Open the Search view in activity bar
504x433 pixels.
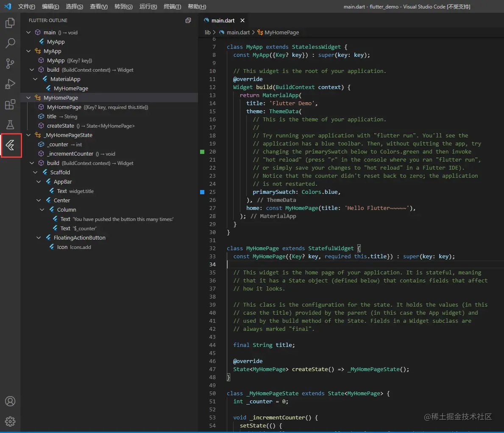[10, 43]
